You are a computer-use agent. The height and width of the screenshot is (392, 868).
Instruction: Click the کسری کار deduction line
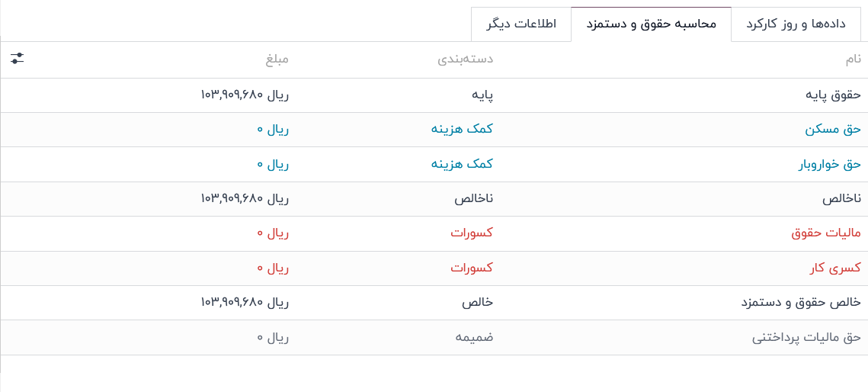[x=834, y=268]
